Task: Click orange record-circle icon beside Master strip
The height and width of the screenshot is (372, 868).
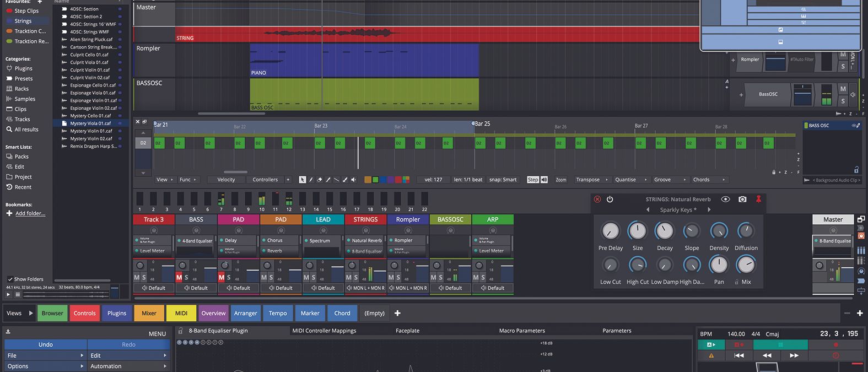Action: point(861,236)
